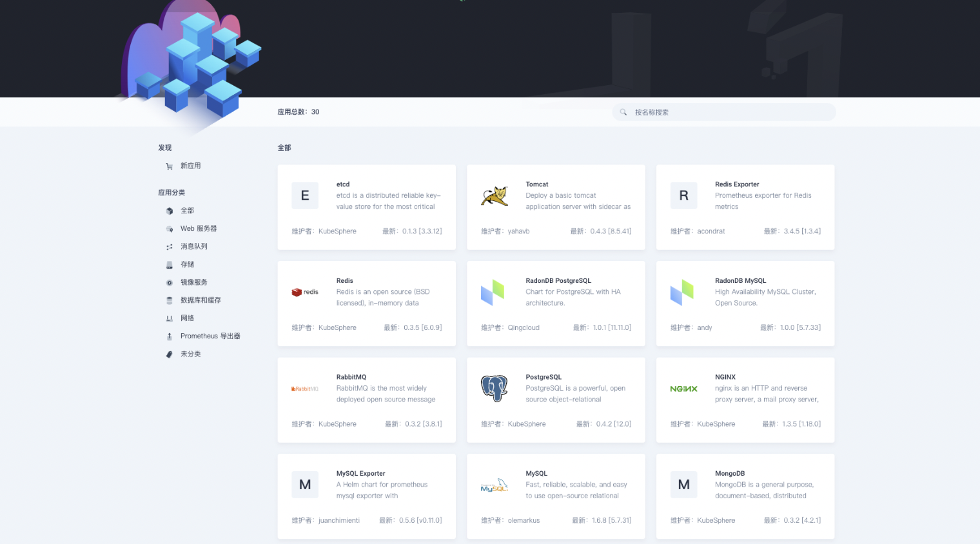Viewport: 980px width, 544px height.
Task: Click RabbitMQ description text
Action: click(x=386, y=394)
